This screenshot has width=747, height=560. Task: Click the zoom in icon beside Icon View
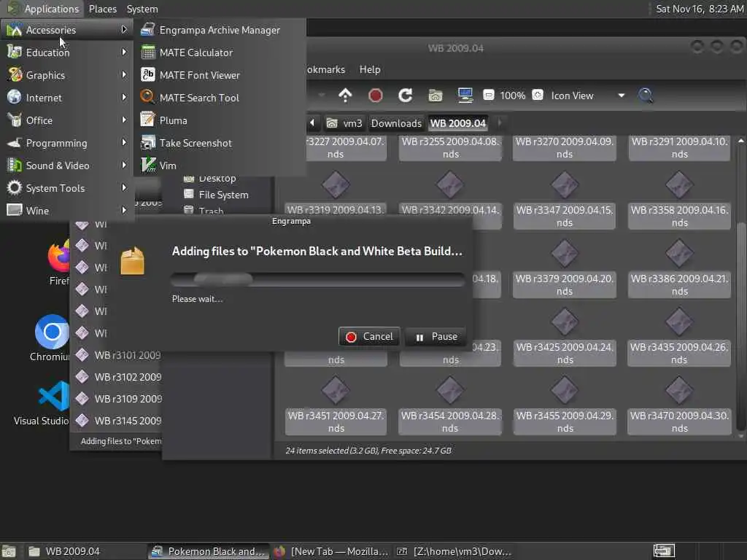coord(538,96)
